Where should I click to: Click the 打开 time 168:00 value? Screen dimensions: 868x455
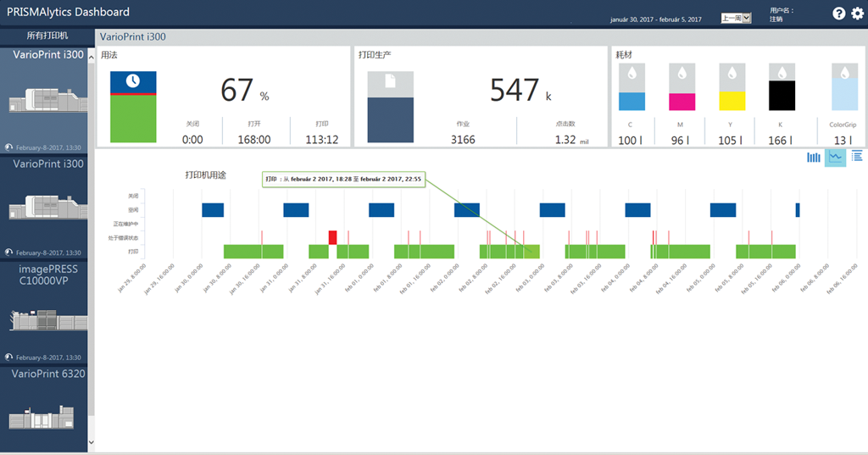pyautogui.click(x=254, y=140)
